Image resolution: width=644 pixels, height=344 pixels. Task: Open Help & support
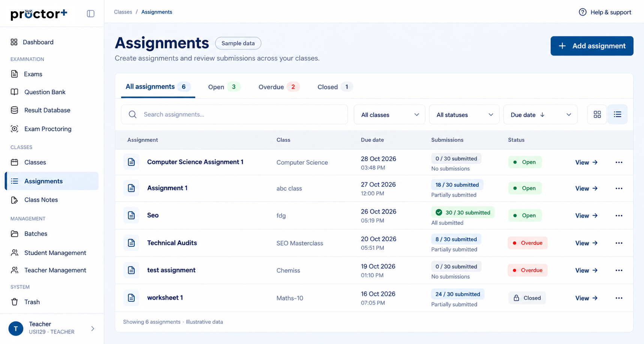(605, 12)
